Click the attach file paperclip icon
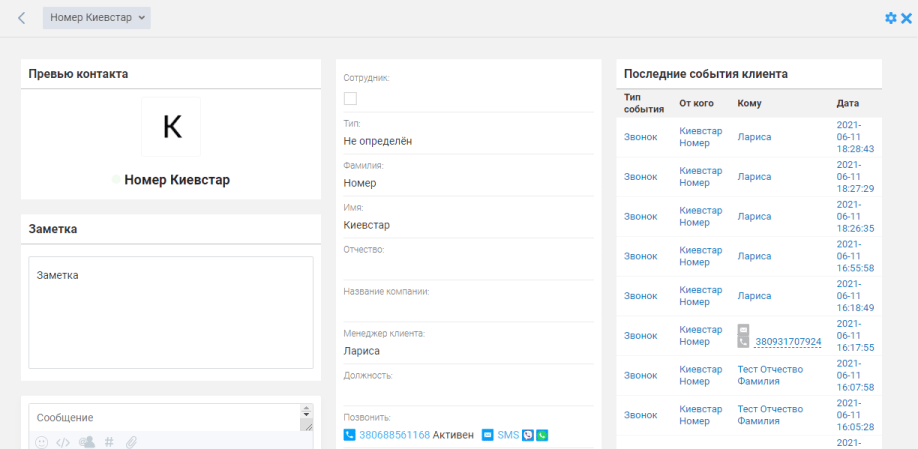 click(x=130, y=442)
